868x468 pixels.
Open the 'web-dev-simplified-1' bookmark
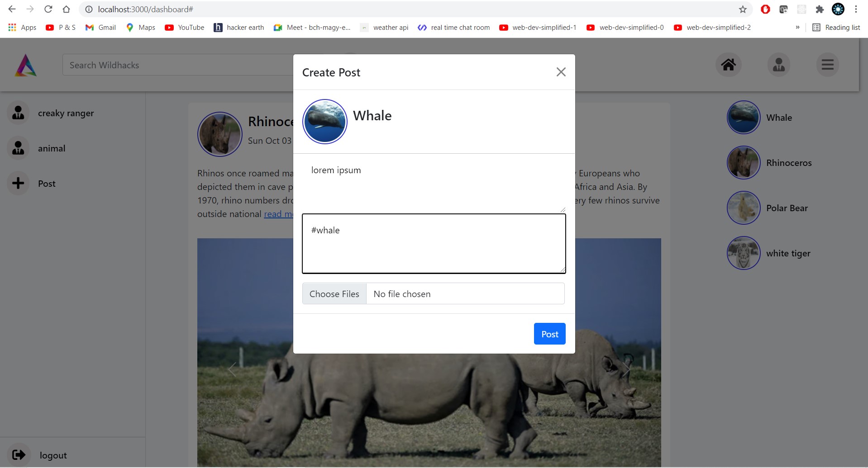click(538, 28)
